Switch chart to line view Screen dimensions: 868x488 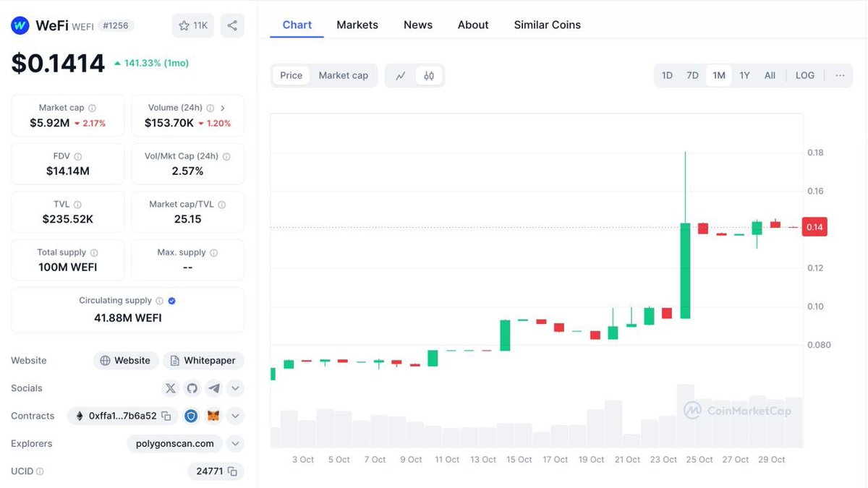point(401,75)
